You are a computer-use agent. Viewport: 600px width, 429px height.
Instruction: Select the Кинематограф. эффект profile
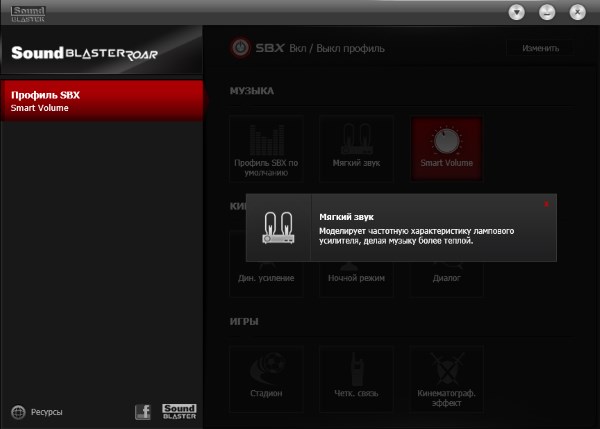(447, 379)
